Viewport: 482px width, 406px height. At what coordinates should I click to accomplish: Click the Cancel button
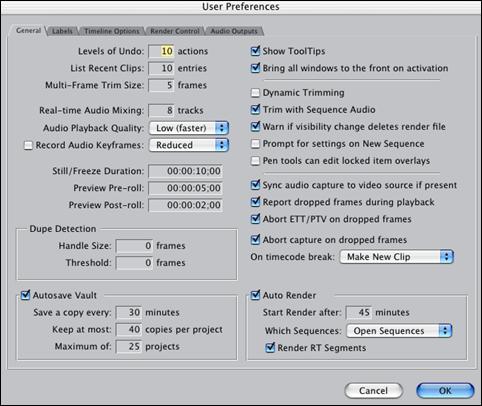373,390
